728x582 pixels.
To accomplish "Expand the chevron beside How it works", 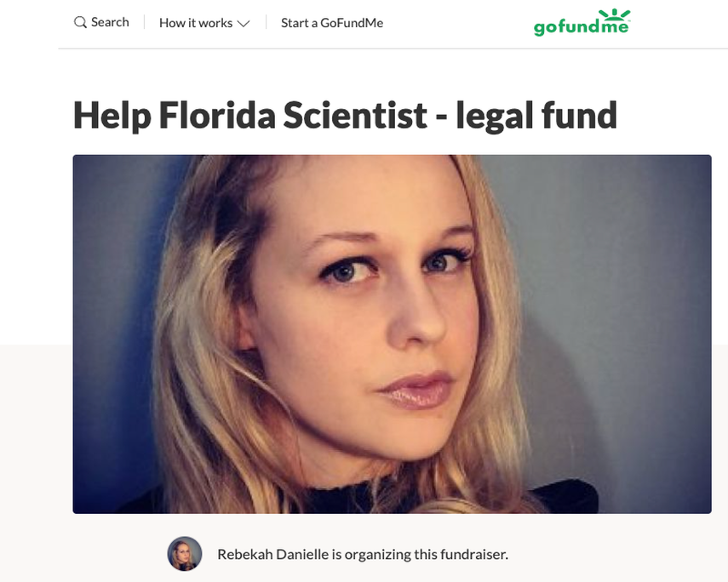I will point(244,23).
